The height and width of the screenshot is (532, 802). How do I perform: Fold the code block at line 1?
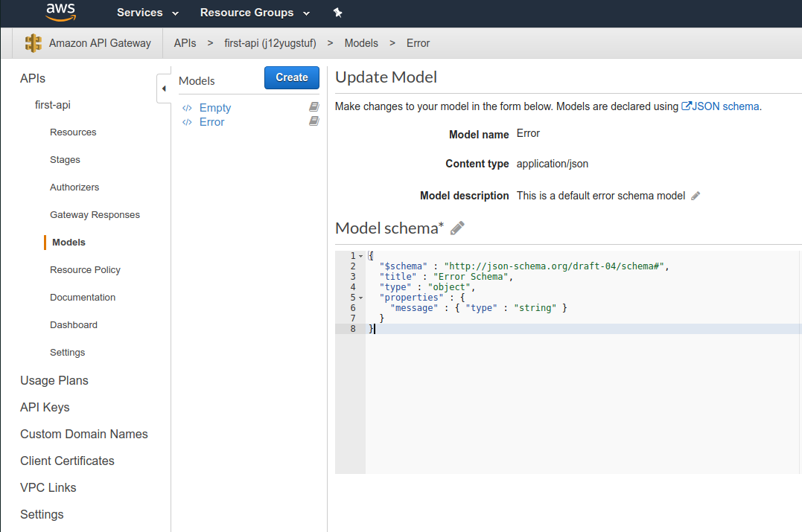(x=360, y=256)
